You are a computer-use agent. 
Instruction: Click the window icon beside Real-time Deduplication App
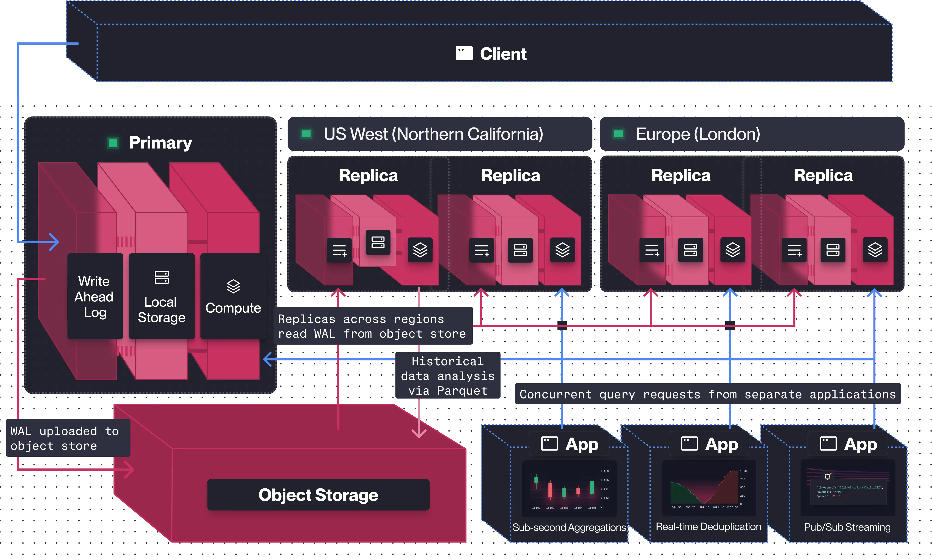[689, 444]
